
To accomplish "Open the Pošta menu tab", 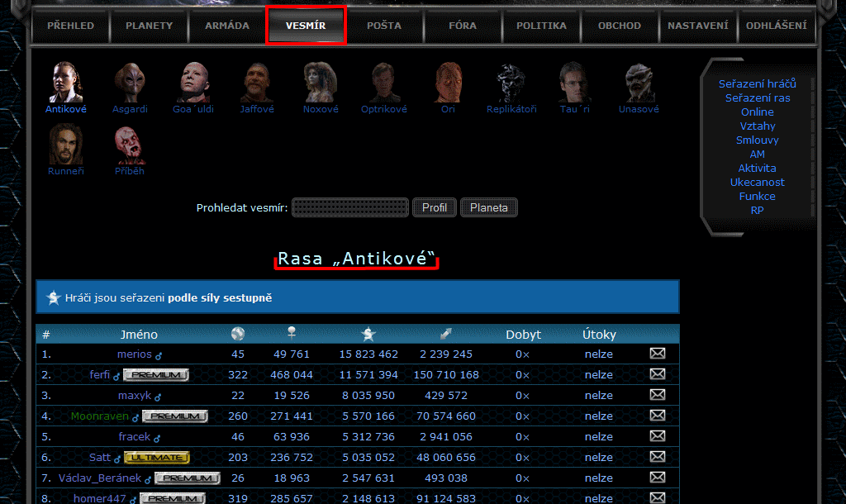I will point(384,26).
